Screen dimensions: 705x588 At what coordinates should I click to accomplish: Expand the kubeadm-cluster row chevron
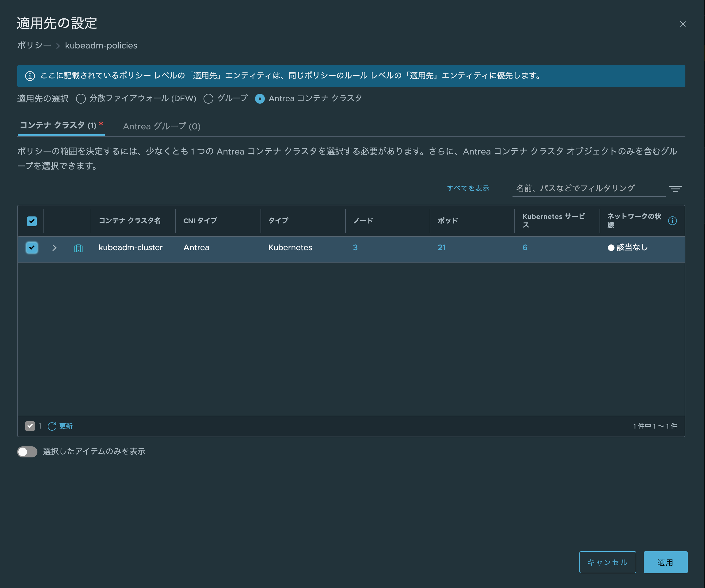pyautogui.click(x=54, y=248)
